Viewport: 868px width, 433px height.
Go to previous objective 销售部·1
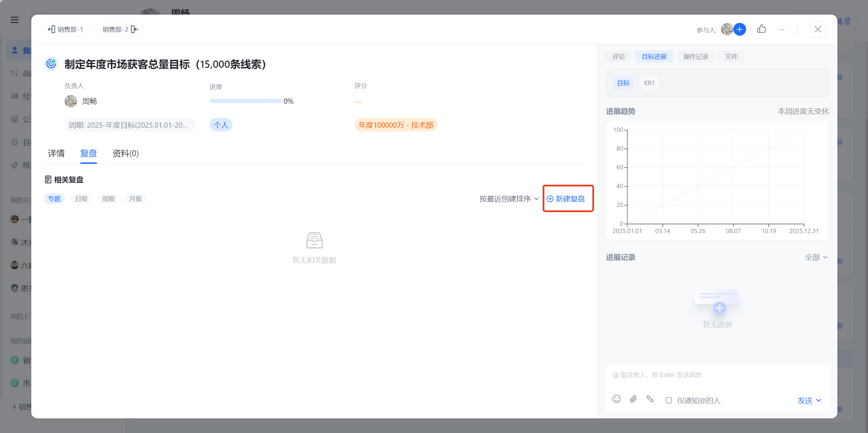pos(65,30)
